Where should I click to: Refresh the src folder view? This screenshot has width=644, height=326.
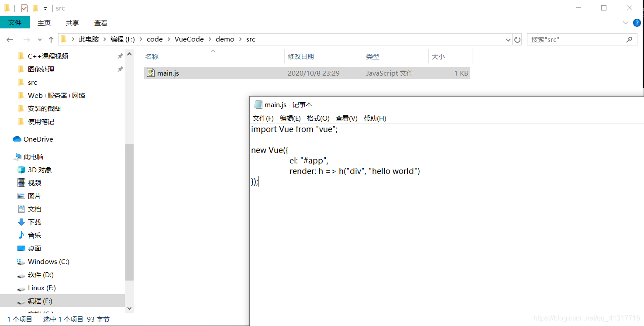coord(517,39)
